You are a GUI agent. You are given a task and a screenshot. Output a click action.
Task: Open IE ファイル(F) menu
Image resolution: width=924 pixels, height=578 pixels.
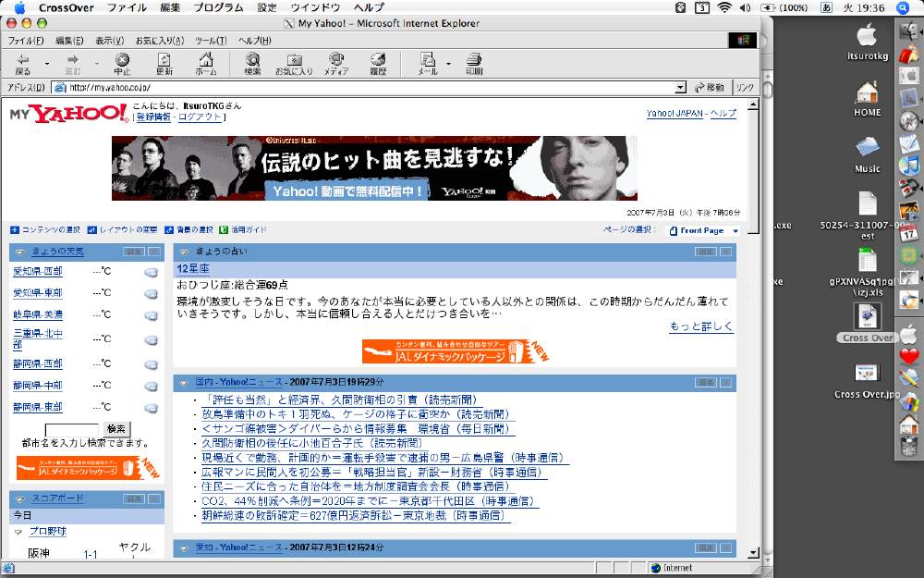point(25,41)
